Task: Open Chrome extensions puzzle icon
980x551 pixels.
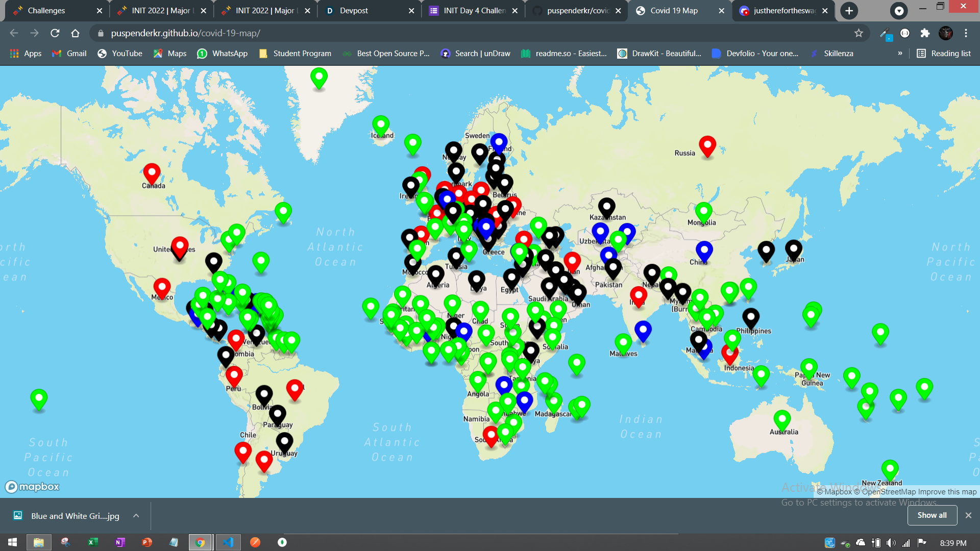Action: click(x=925, y=33)
